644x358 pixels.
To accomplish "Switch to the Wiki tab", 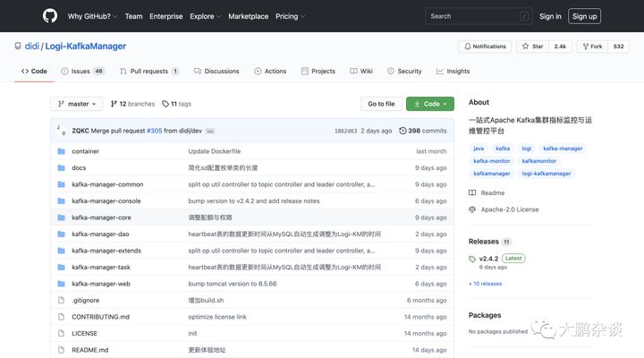I will tap(361, 71).
